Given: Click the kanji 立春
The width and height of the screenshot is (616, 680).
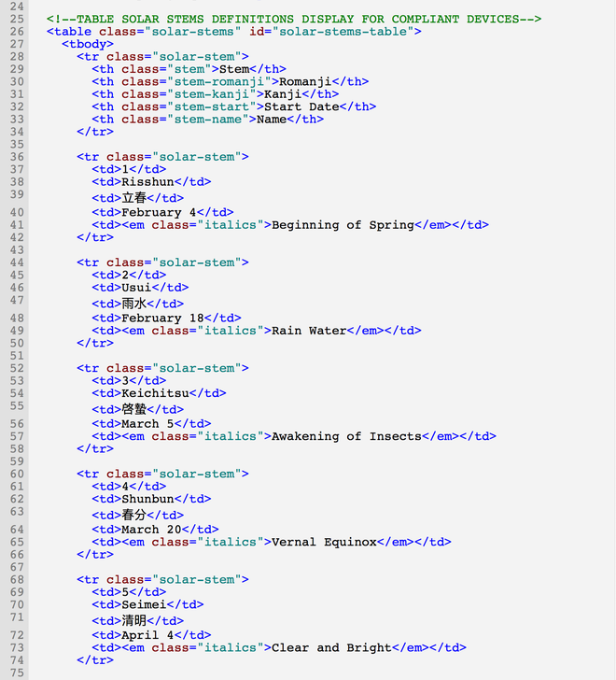Looking at the screenshot, I should 133,198.
